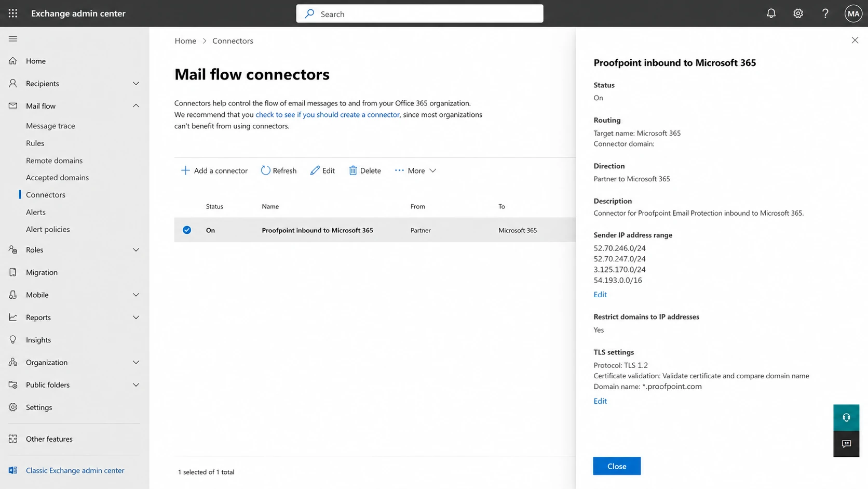
Task: Click the Other features grid icon
Action: pos(13,439)
